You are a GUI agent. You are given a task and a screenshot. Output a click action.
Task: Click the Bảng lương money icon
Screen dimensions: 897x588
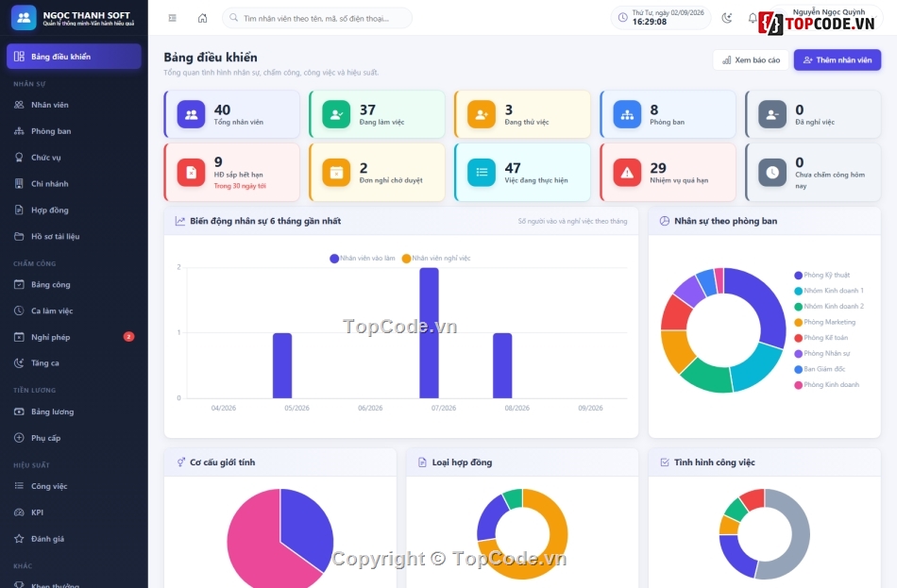[19, 412]
